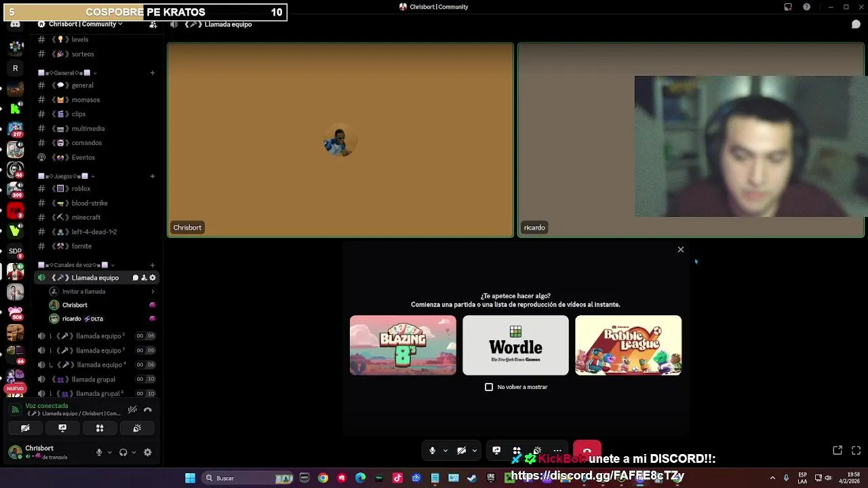The image size is (868, 488).
Task: Disconnect from voice with the hang-up icon in sidebar
Action: pos(148,409)
